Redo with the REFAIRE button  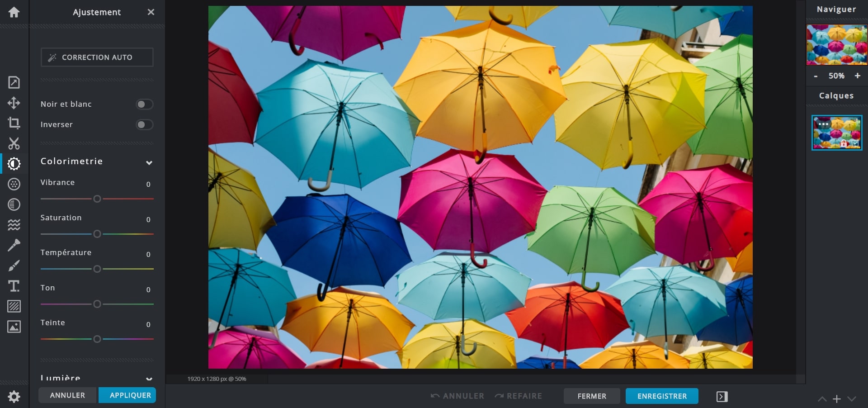coord(519,396)
